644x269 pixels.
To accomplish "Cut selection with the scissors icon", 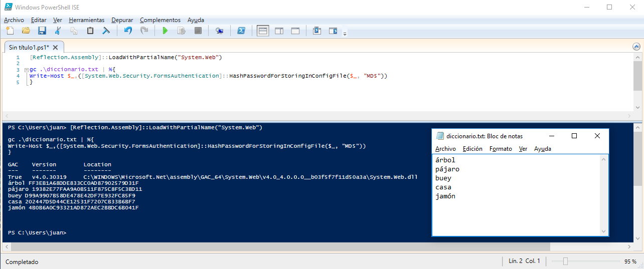I will (x=58, y=31).
